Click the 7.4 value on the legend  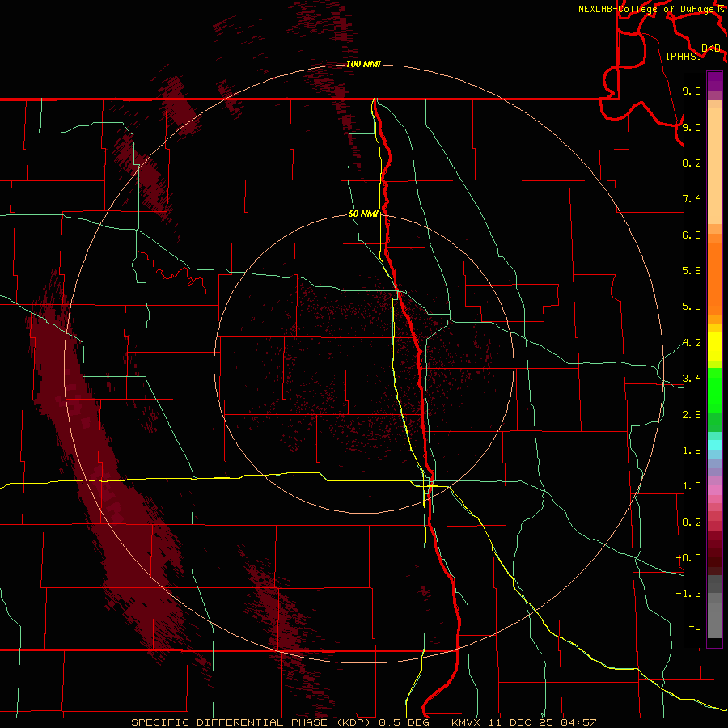pos(692,199)
